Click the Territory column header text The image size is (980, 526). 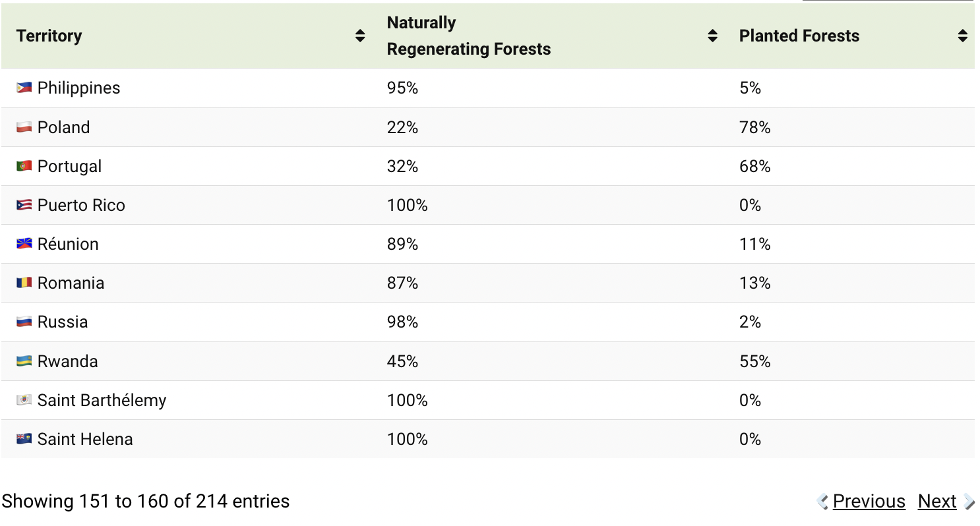(49, 36)
